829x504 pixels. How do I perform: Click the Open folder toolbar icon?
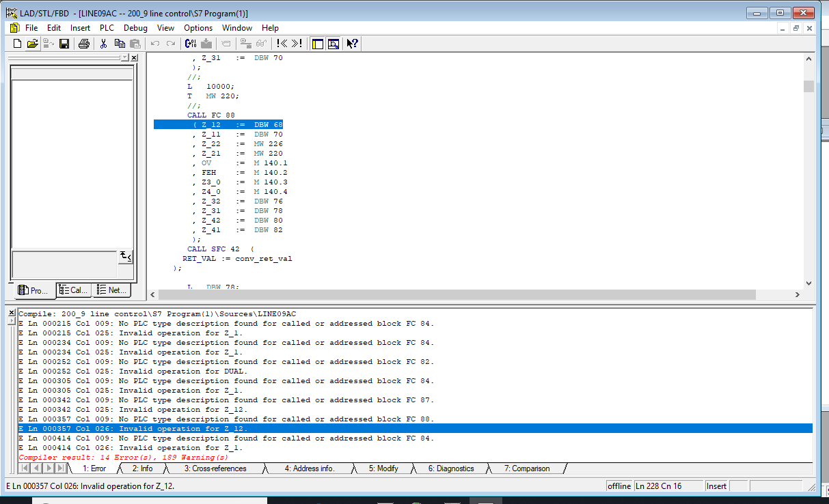point(32,44)
